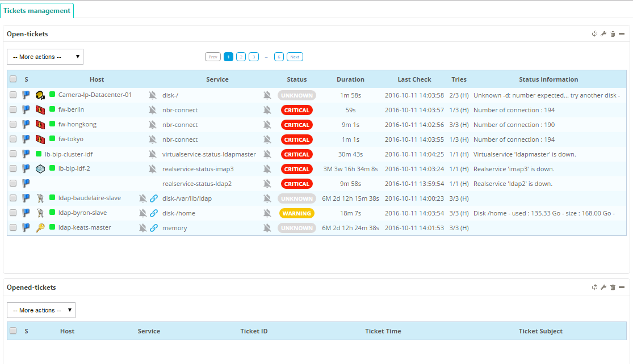The width and height of the screenshot is (633, 364).
Task: Sort by the Duration column header
Action: pyautogui.click(x=350, y=79)
